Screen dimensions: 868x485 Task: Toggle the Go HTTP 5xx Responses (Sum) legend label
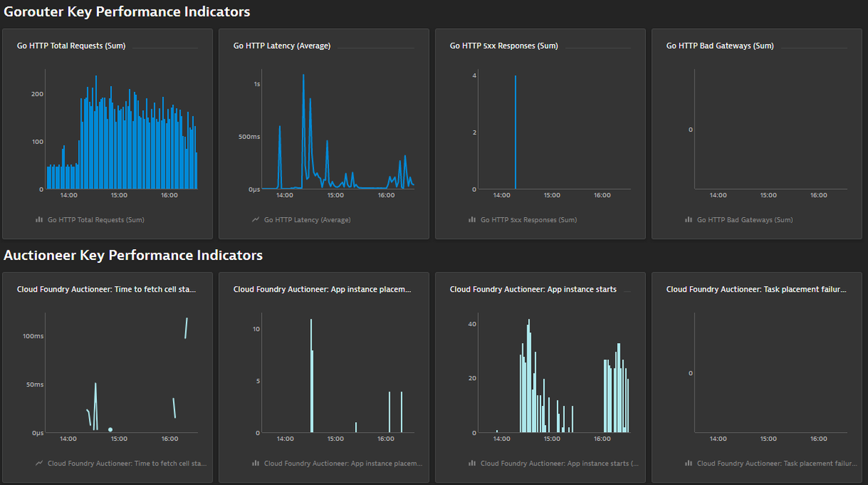pos(529,219)
